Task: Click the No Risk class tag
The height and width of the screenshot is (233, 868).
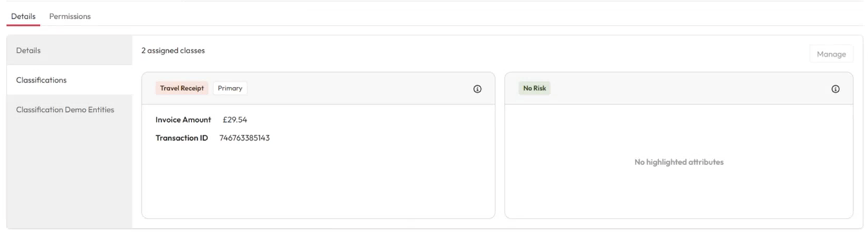Action: pyautogui.click(x=534, y=88)
